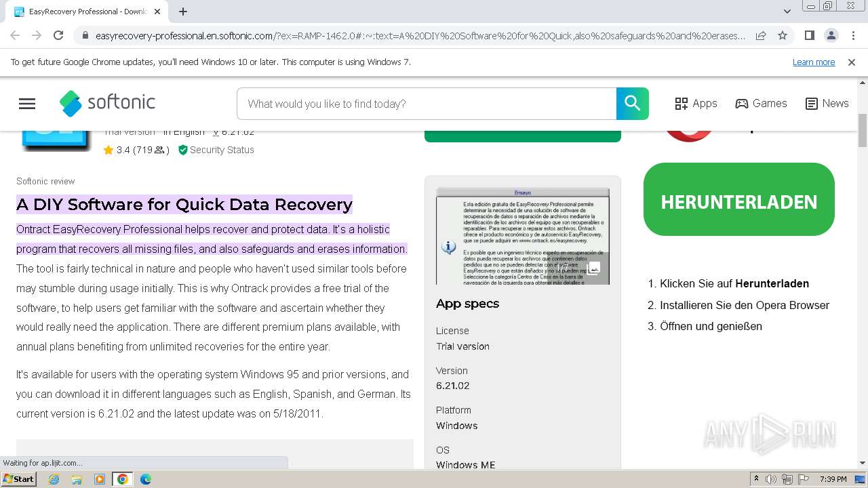Image resolution: width=868 pixels, height=488 pixels.
Task: Open the Apps section
Action: [696, 104]
